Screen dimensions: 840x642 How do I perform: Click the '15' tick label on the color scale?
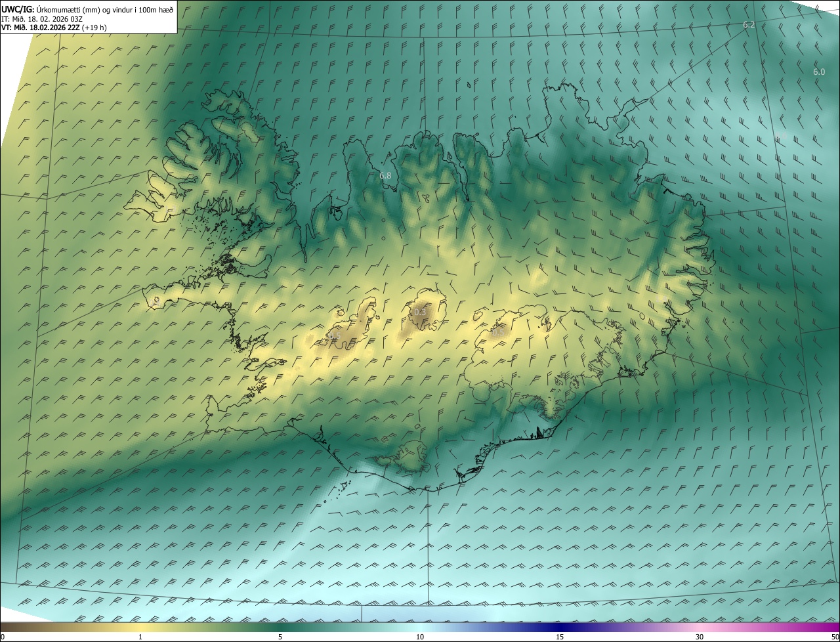click(560, 637)
